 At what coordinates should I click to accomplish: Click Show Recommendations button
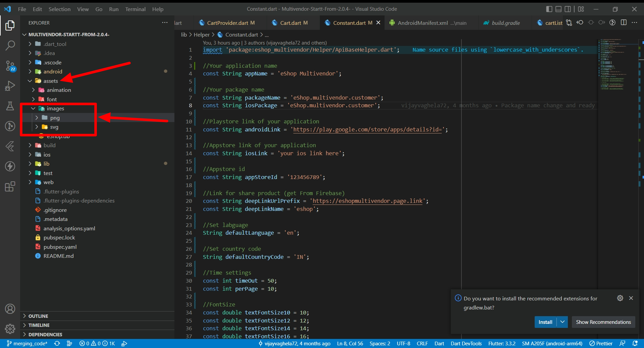(603, 322)
